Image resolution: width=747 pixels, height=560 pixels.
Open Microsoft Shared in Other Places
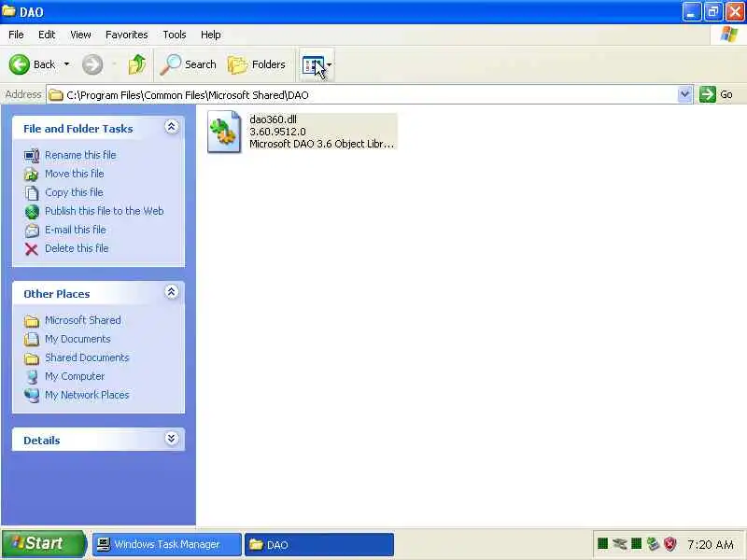(x=83, y=320)
